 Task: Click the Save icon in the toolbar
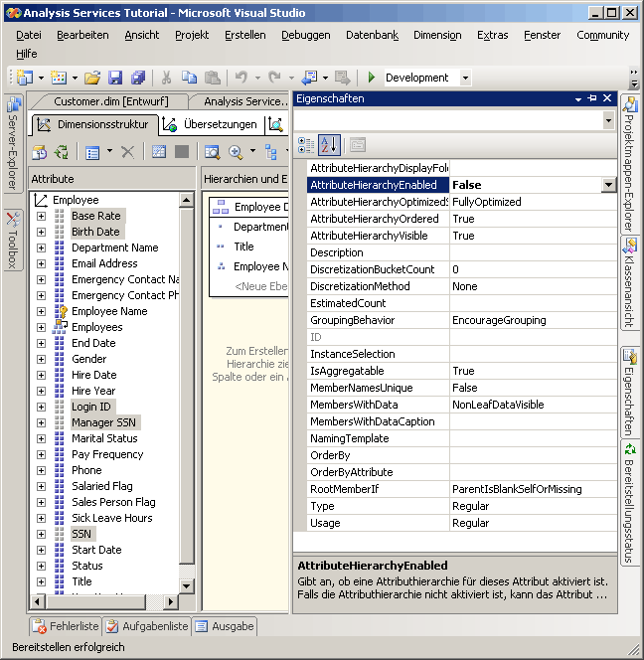[x=115, y=78]
